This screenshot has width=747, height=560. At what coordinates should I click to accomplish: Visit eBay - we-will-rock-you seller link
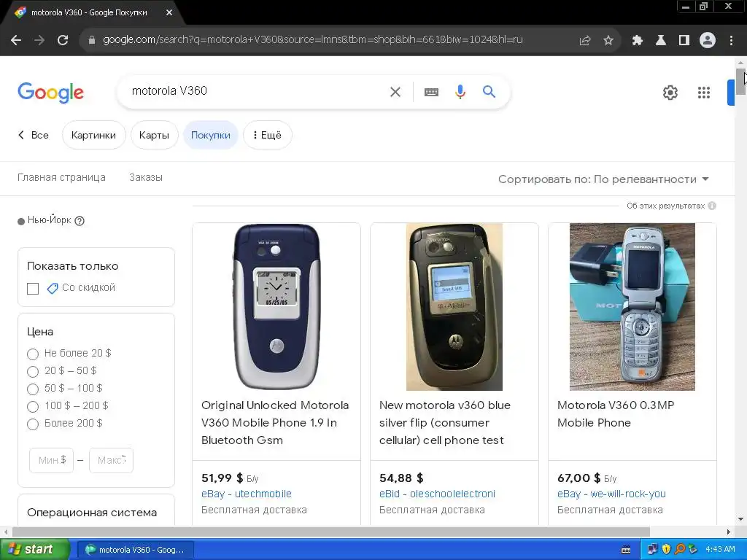pos(612,494)
